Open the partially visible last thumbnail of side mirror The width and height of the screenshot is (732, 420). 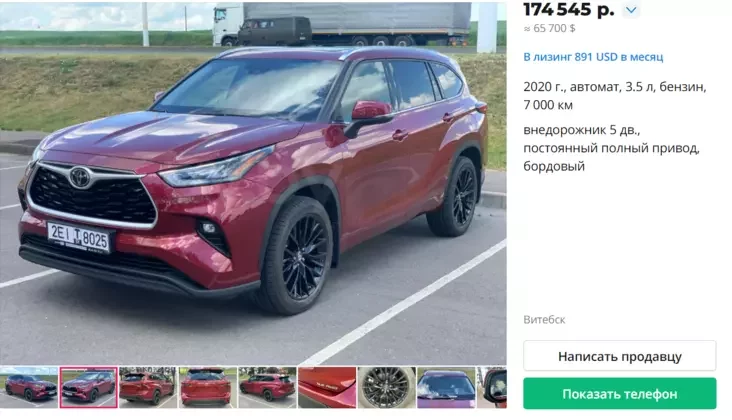[492, 387]
